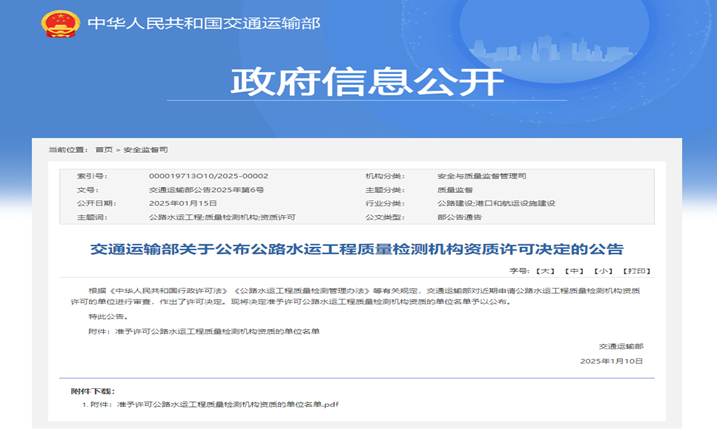Select publication date 2025年01月15日
The height and width of the screenshot is (433, 717).
183,203
